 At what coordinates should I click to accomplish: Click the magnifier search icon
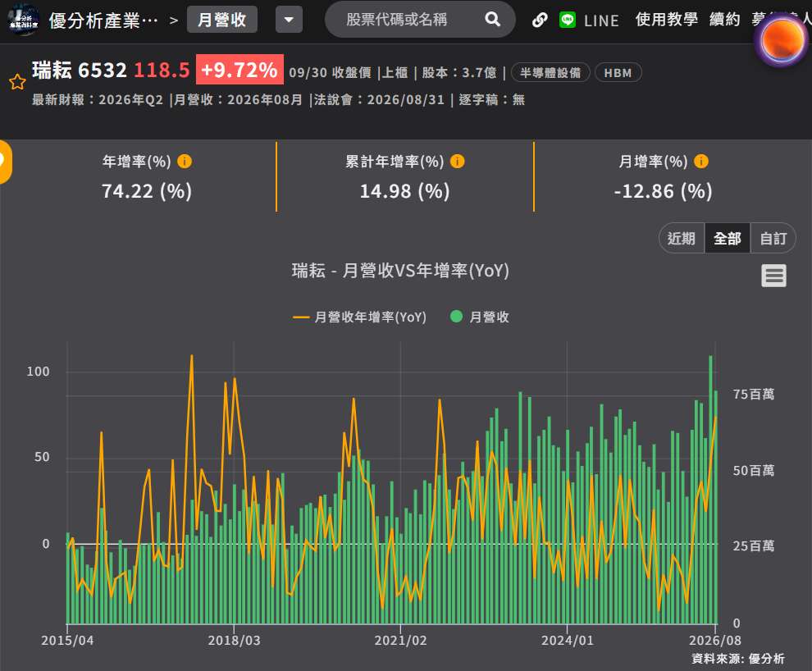coord(492,19)
